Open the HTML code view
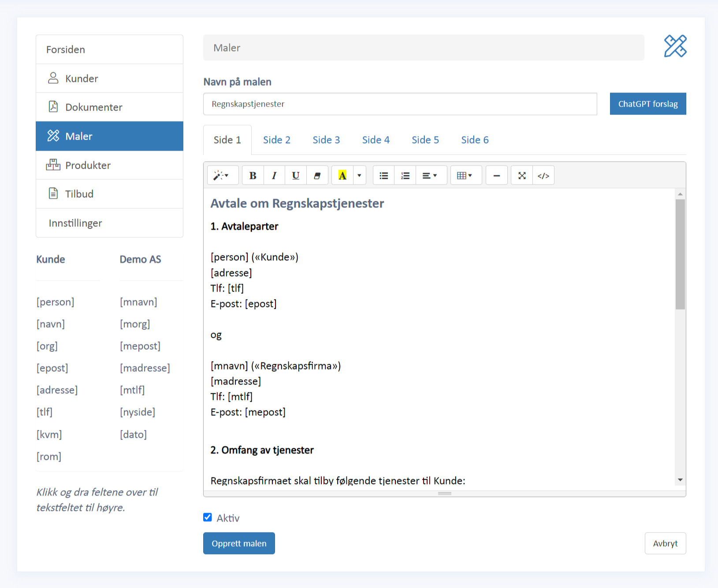Screen dimensions: 718x588 [543, 176]
